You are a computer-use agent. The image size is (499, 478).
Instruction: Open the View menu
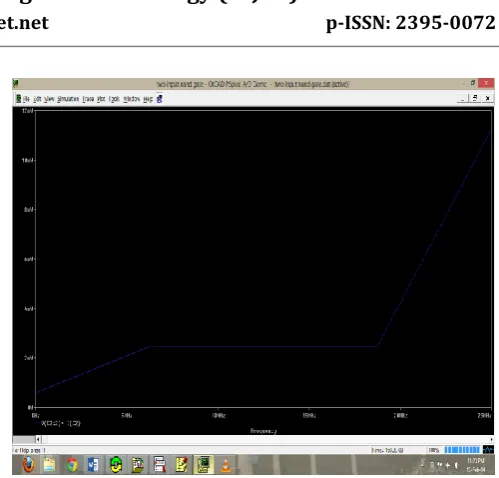pyautogui.click(x=49, y=99)
